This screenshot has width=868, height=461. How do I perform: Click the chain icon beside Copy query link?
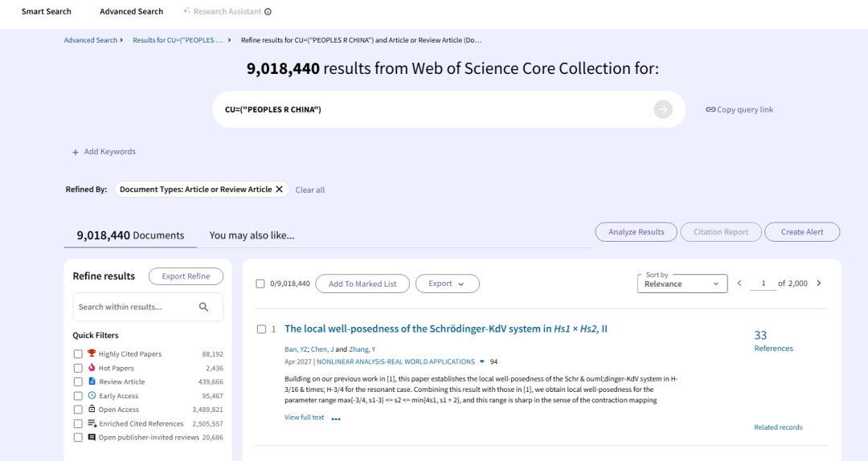[x=710, y=109]
